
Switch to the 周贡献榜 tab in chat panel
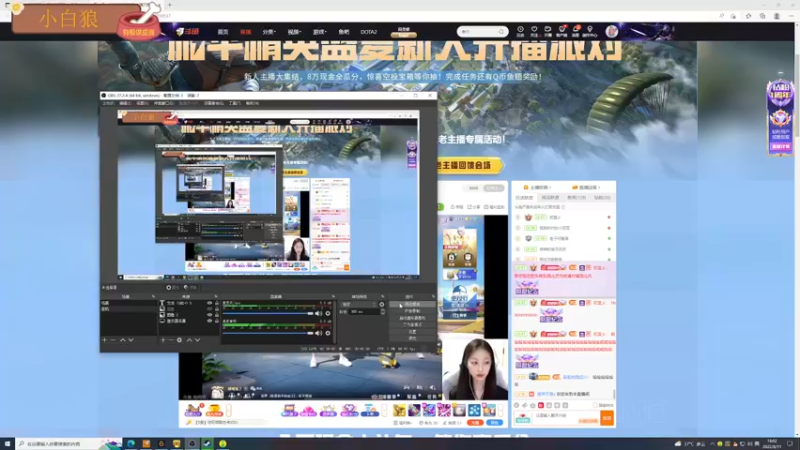point(550,197)
